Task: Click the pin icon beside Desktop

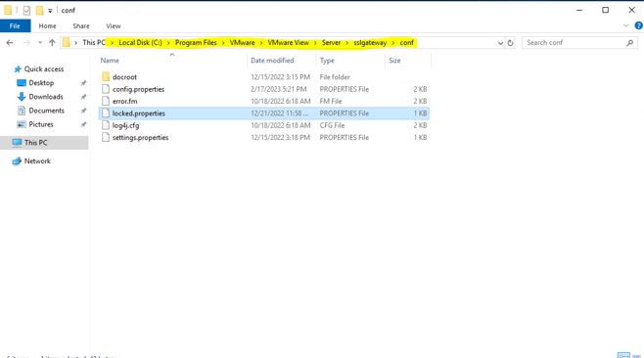Action: (x=83, y=83)
